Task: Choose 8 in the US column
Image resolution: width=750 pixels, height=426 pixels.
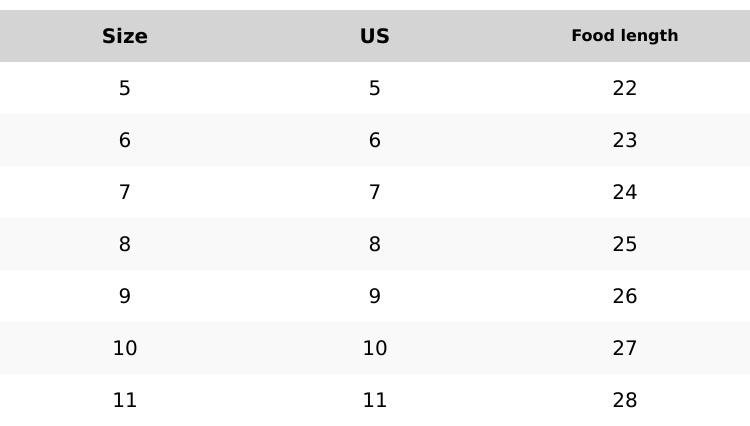Action: point(375,244)
